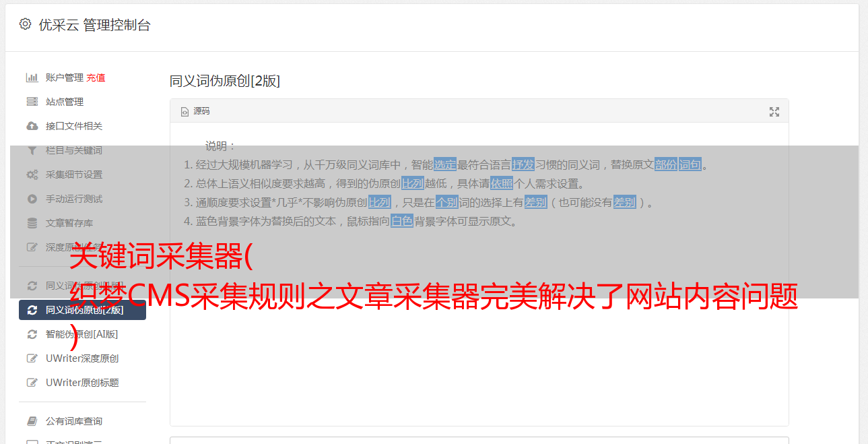
Task: Click the 采集细节设置 gears icon
Action: click(x=32, y=175)
